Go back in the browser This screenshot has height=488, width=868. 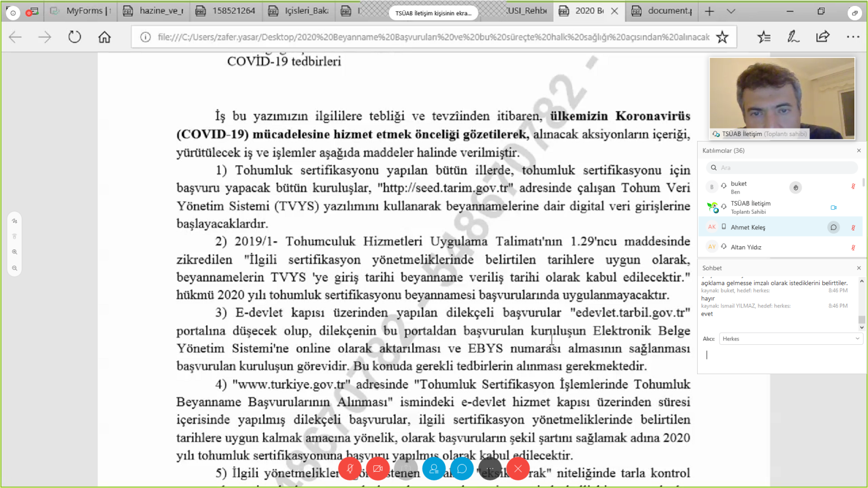tap(15, 37)
